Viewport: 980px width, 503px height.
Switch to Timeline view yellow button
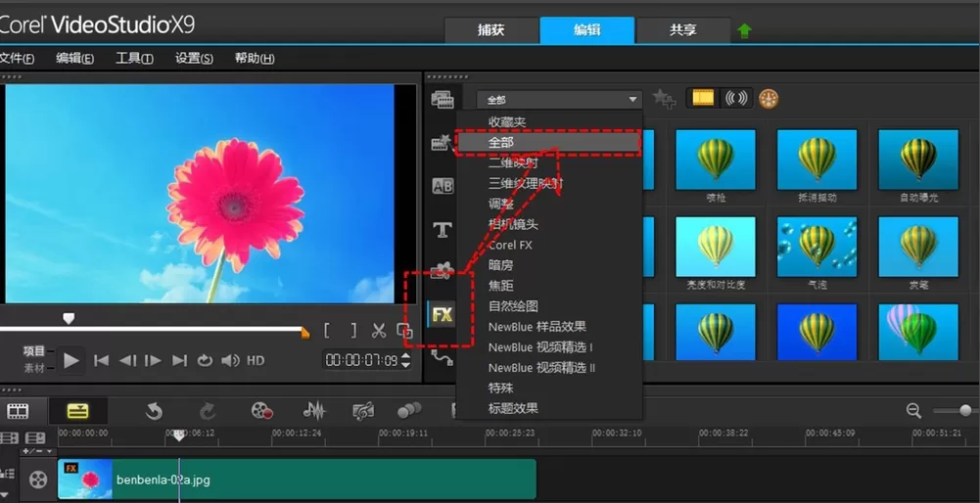click(78, 411)
